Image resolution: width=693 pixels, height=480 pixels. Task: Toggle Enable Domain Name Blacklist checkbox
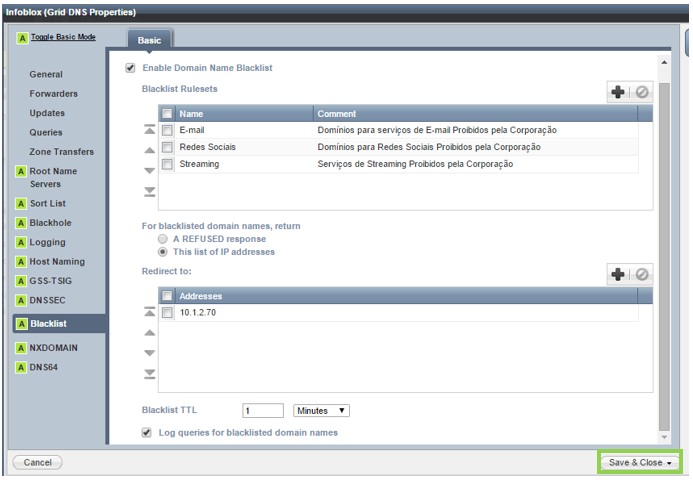pos(130,68)
